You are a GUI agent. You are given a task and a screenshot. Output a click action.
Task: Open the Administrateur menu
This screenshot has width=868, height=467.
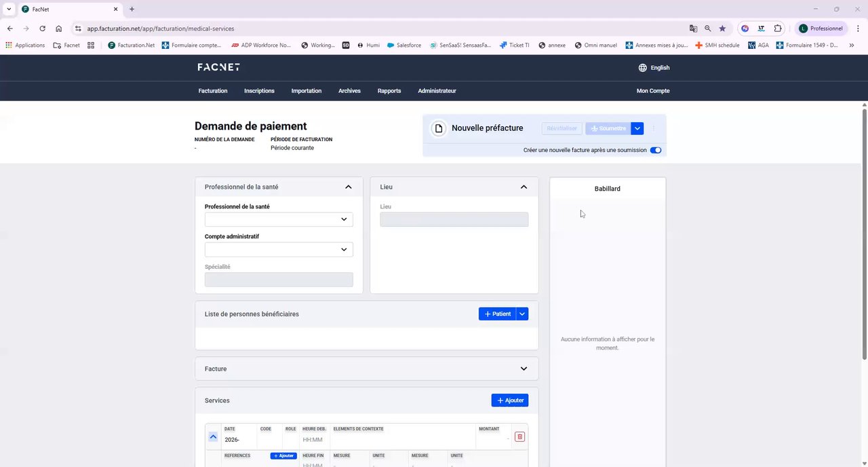(437, 90)
